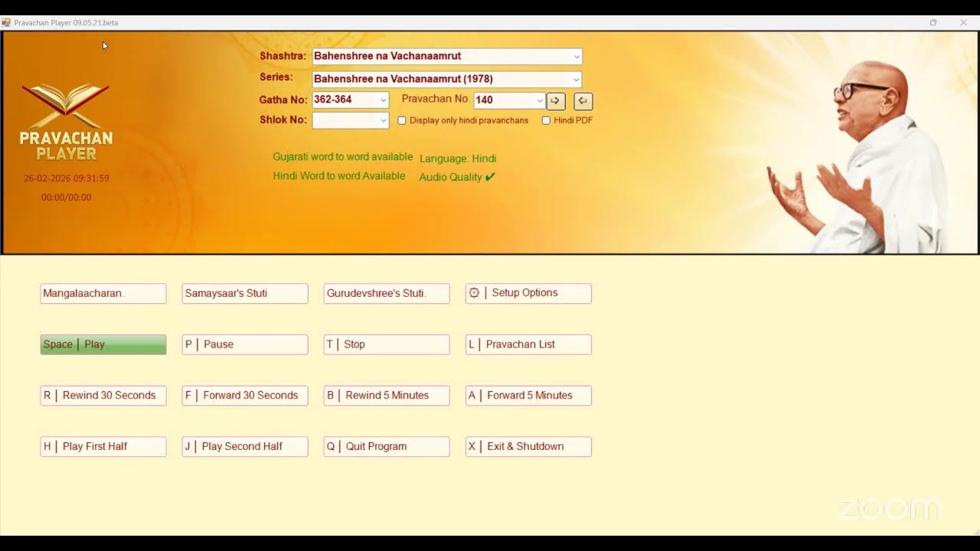Click 'Gujarati word to word available' text

pyautogui.click(x=343, y=157)
